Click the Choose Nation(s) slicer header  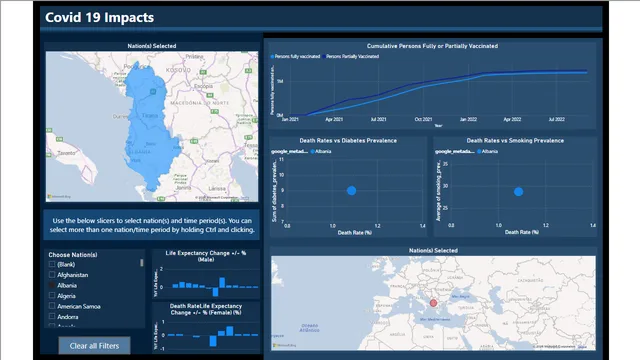73,255
